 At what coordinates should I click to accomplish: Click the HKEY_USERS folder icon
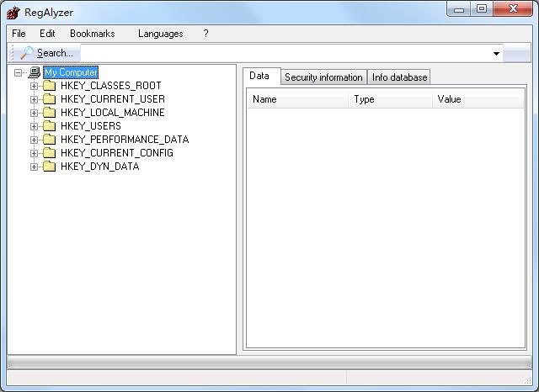49,126
